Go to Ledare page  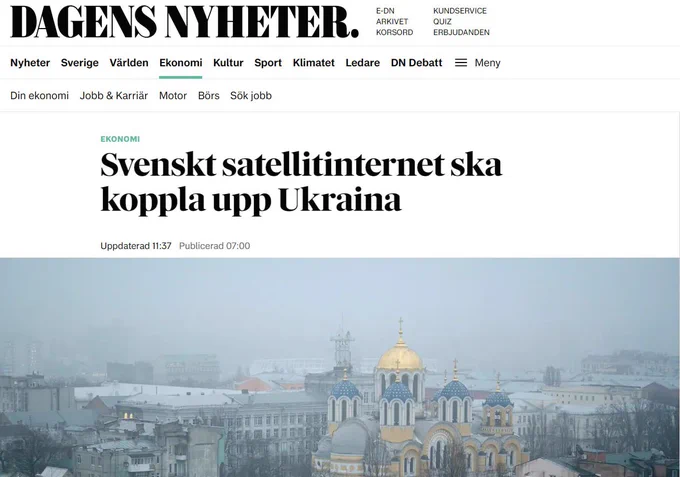coord(363,63)
